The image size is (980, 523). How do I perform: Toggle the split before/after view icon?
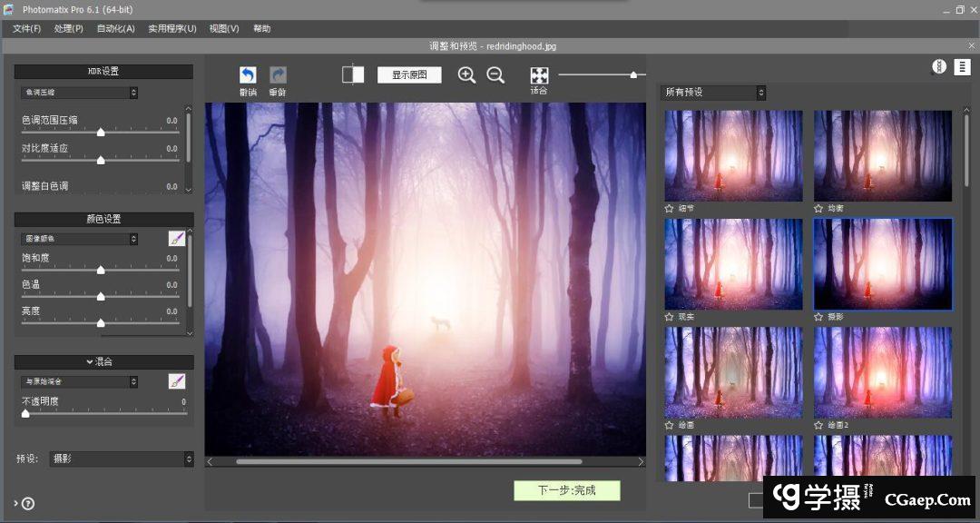click(x=353, y=74)
